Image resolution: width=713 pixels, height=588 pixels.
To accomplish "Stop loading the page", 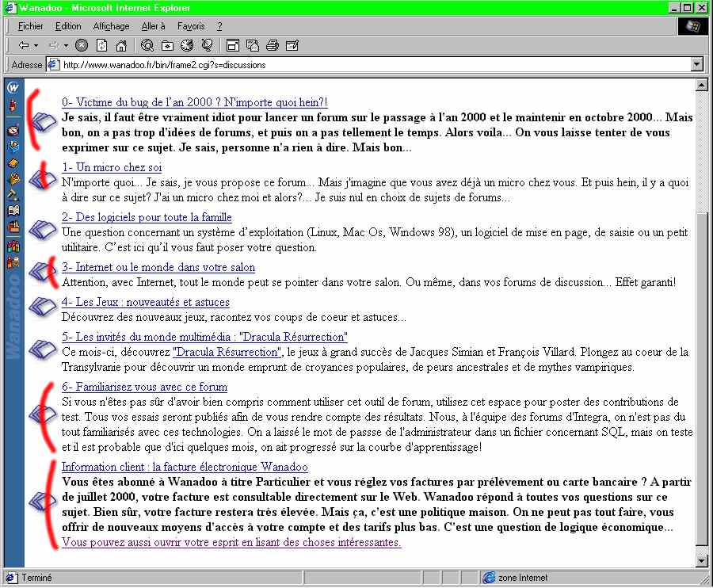I will (x=82, y=45).
